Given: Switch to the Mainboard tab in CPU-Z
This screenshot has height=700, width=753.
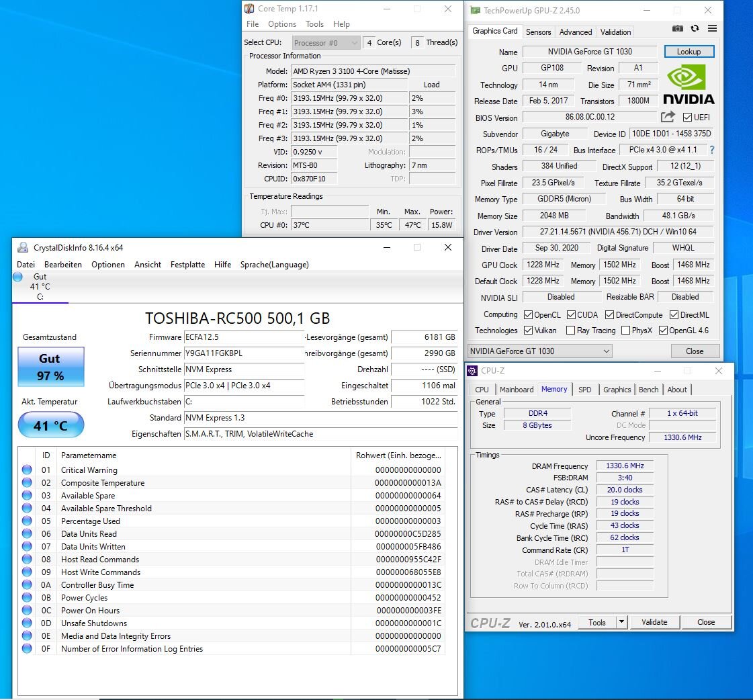Looking at the screenshot, I should (x=517, y=389).
